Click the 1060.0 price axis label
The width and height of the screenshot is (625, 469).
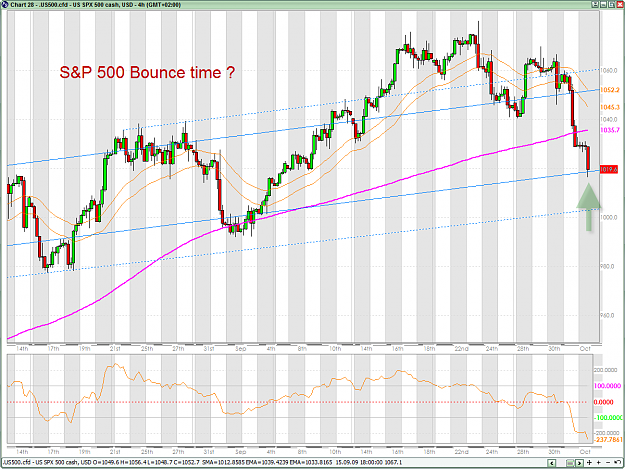click(609, 71)
